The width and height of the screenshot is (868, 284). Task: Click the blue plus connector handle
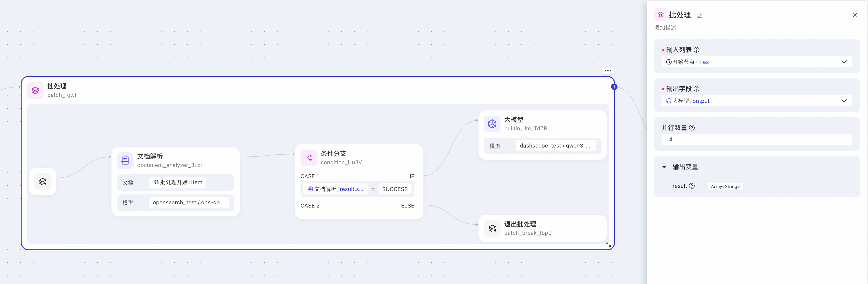(x=614, y=87)
